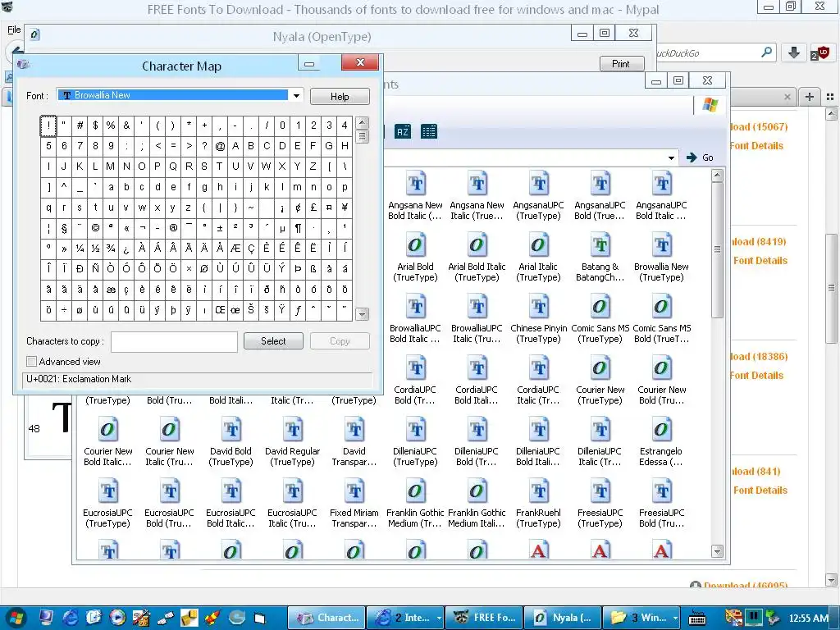Select the ¶ character in the grid
Screen dimensions: 840x630
pyautogui.click(x=298, y=228)
